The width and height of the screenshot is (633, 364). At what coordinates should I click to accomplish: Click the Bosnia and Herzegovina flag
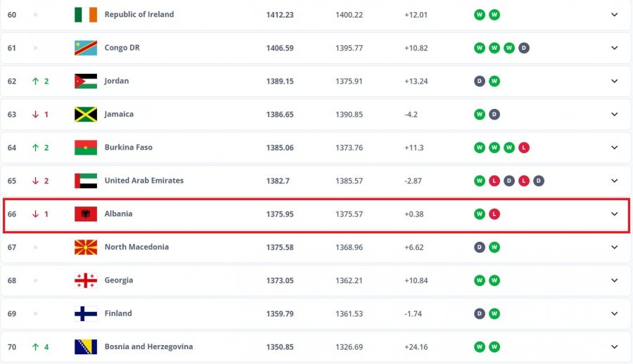click(86, 346)
